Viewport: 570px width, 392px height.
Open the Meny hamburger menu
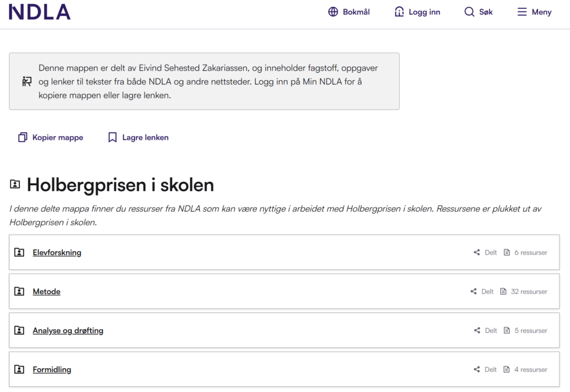click(521, 12)
